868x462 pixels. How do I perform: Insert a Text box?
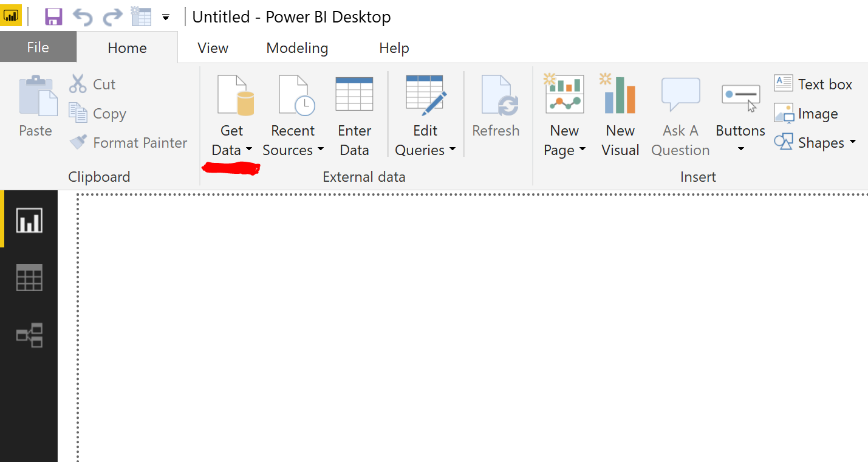(813, 84)
